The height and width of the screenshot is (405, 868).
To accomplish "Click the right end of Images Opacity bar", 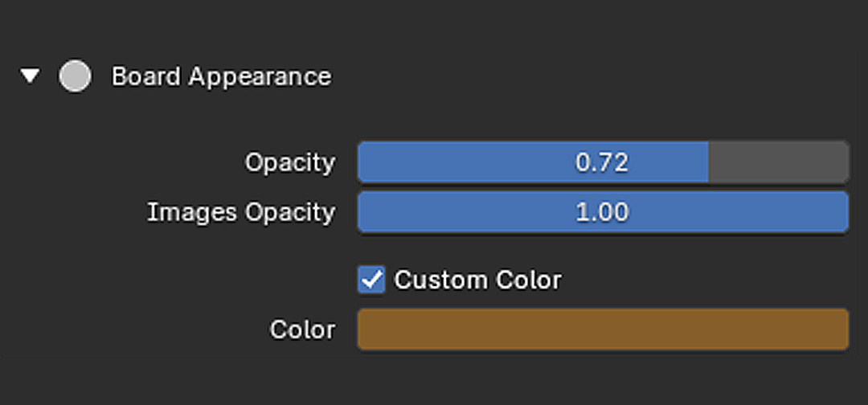I will 838,212.
